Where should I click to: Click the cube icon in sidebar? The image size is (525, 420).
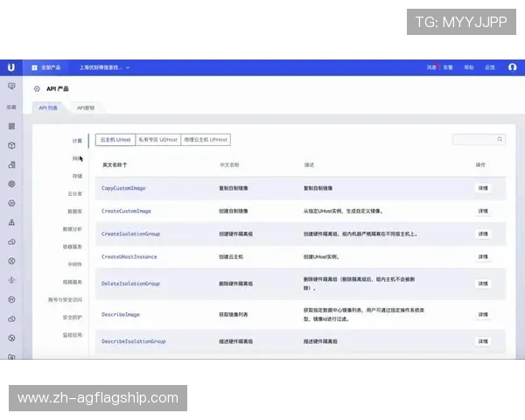pos(11,145)
